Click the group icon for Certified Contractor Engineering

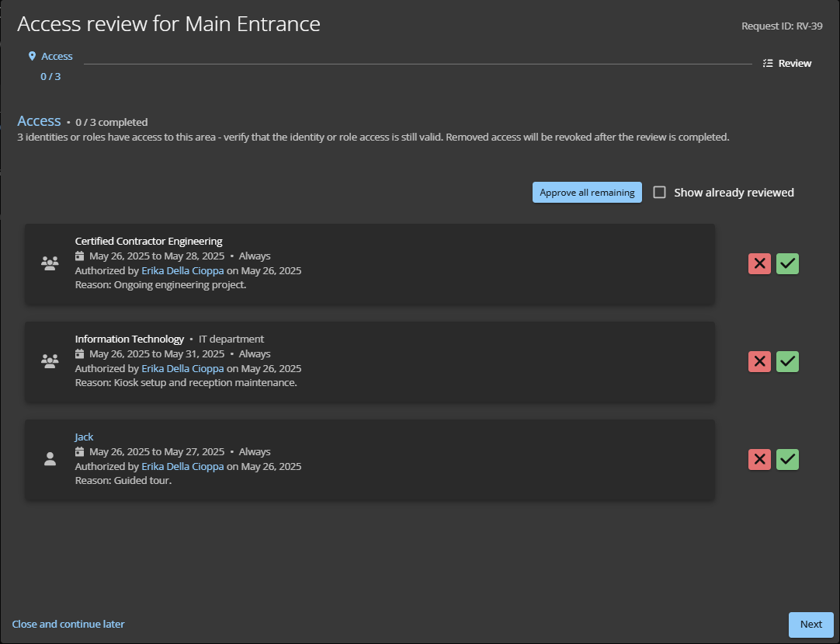[x=50, y=263]
